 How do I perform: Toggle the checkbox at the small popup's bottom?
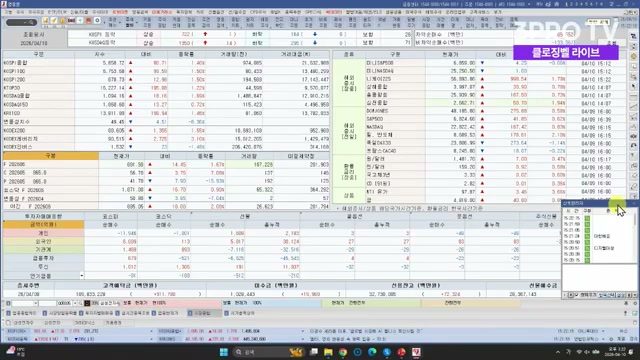576,295
